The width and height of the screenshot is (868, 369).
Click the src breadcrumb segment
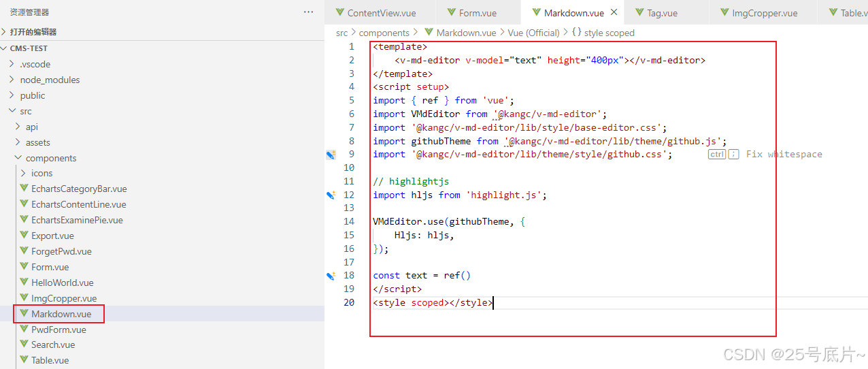[341, 33]
